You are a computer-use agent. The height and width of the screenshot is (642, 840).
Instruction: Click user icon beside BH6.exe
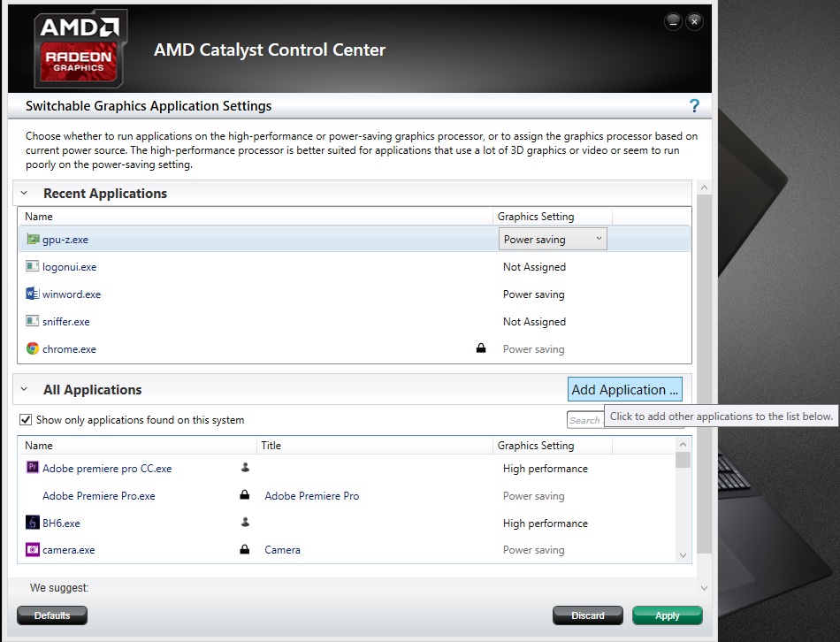[245, 522]
